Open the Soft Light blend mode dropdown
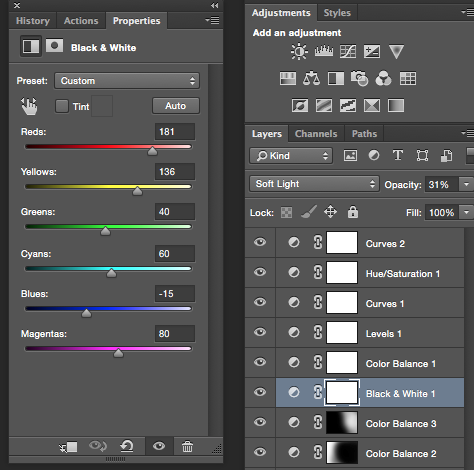This screenshot has height=470, width=474. pyautogui.click(x=314, y=184)
